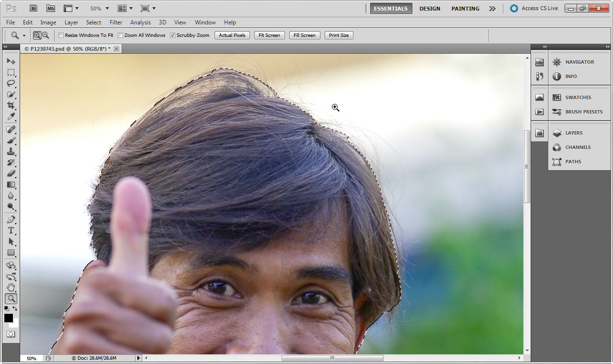Select the Brush tool
The image size is (613, 364).
click(11, 140)
